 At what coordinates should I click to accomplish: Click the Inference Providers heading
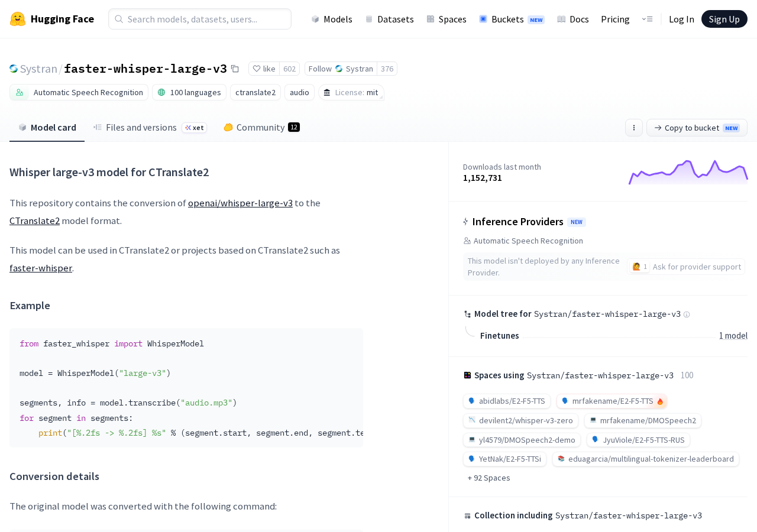point(517,222)
